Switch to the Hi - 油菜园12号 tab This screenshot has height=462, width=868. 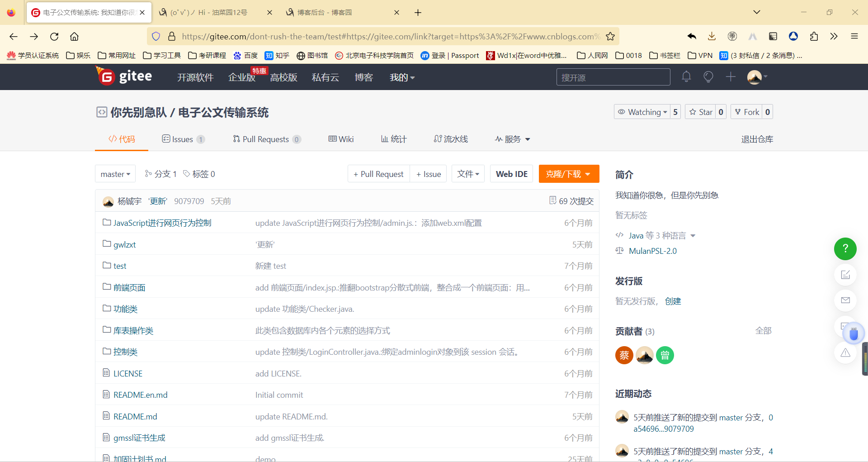pyautogui.click(x=216, y=13)
